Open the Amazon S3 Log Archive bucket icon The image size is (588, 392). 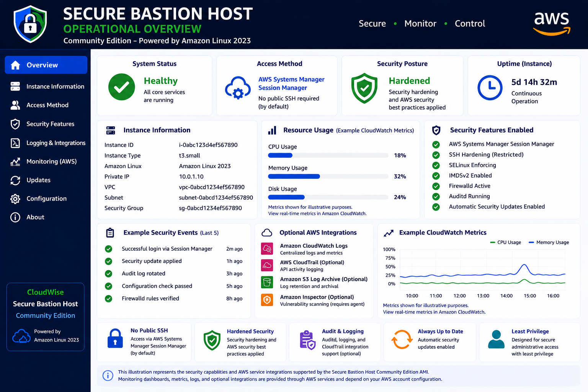[267, 282]
